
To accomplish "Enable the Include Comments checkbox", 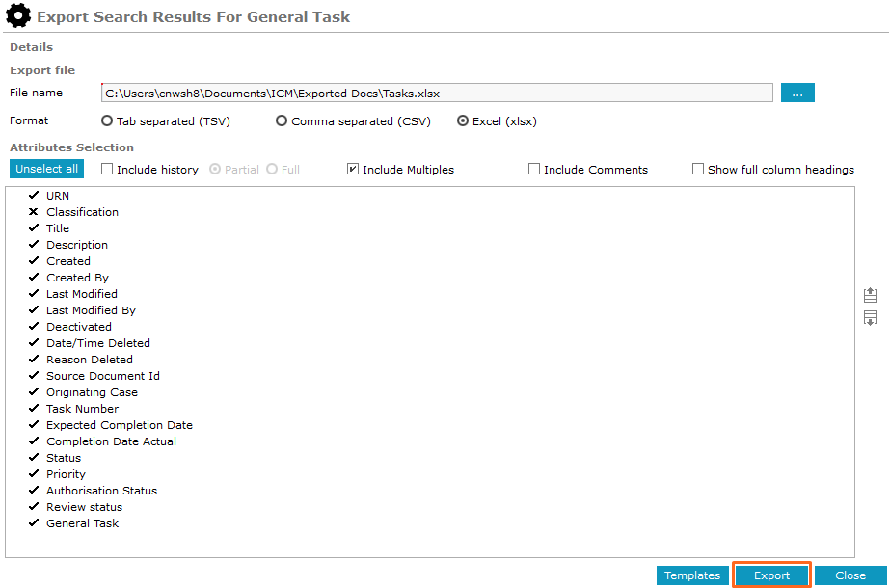I will click(534, 170).
